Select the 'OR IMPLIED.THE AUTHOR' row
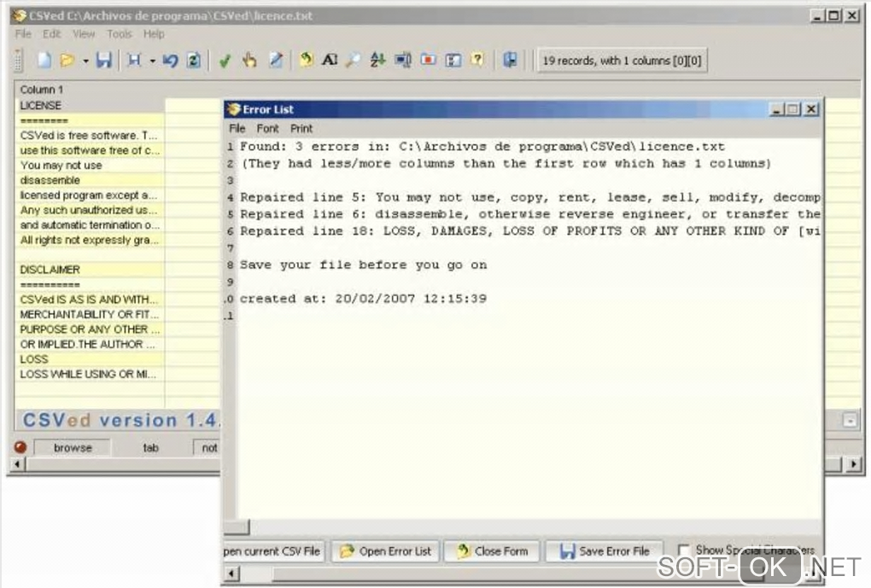Screen dimensions: 871x588 [91, 345]
